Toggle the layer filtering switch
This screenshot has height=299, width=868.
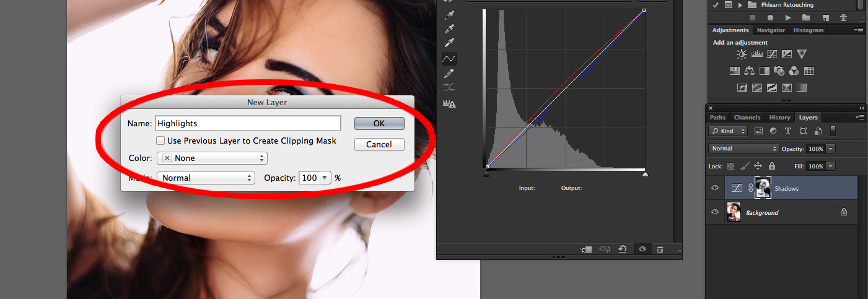pos(833,131)
